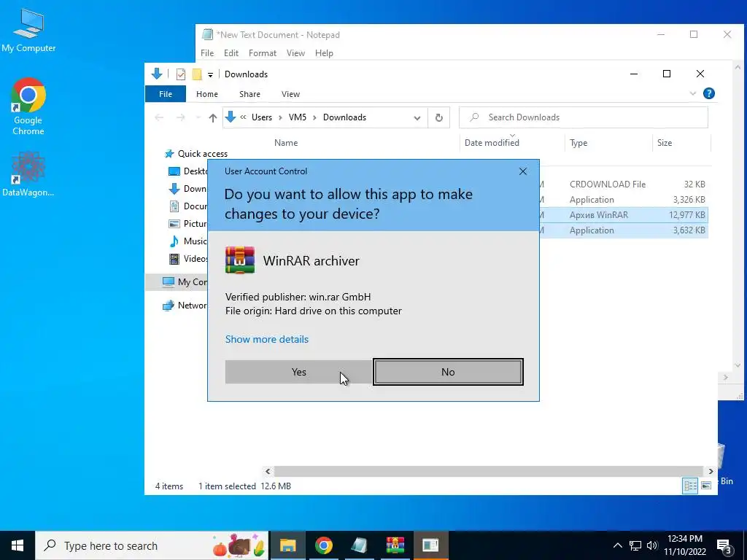
Task: Open the Explorer File tab
Action: [x=166, y=94]
